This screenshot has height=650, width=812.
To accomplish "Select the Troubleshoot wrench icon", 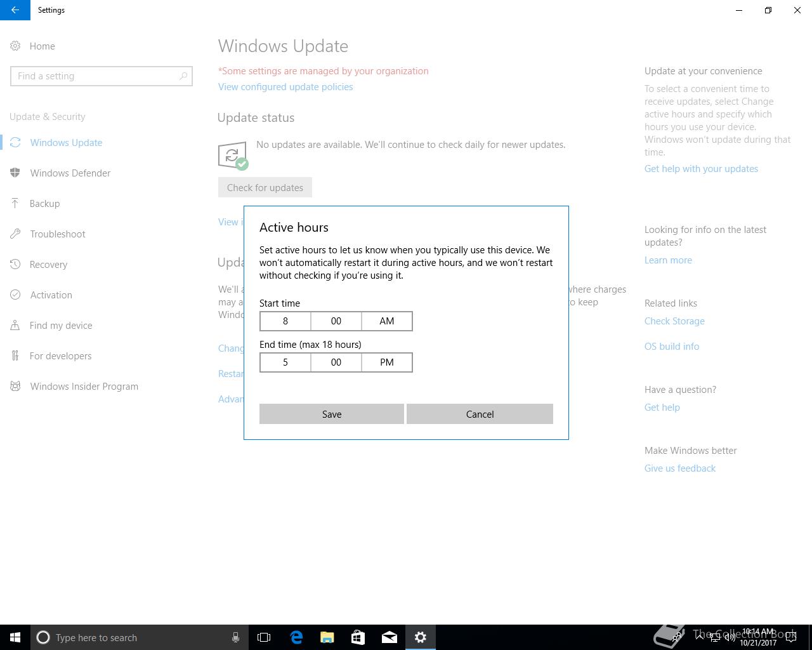I will [x=15, y=234].
